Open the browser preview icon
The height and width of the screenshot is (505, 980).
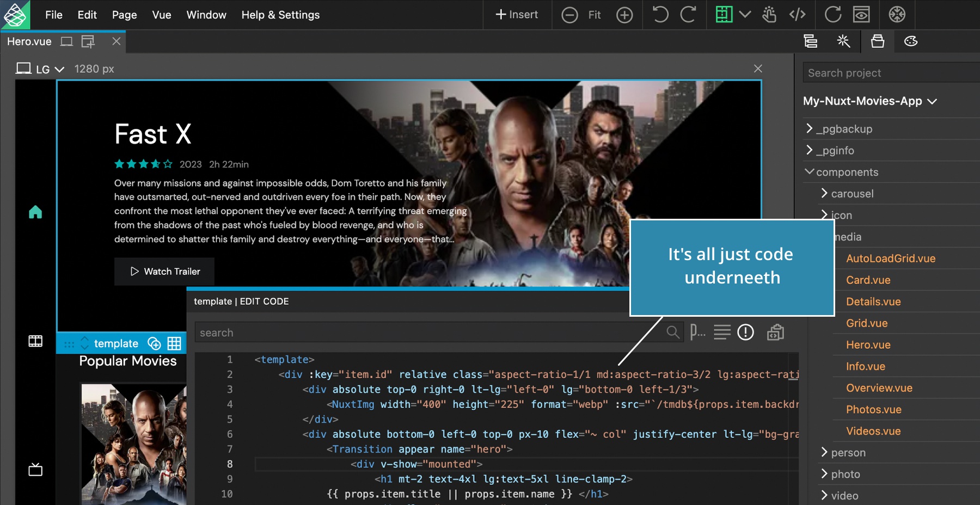[861, 15]
